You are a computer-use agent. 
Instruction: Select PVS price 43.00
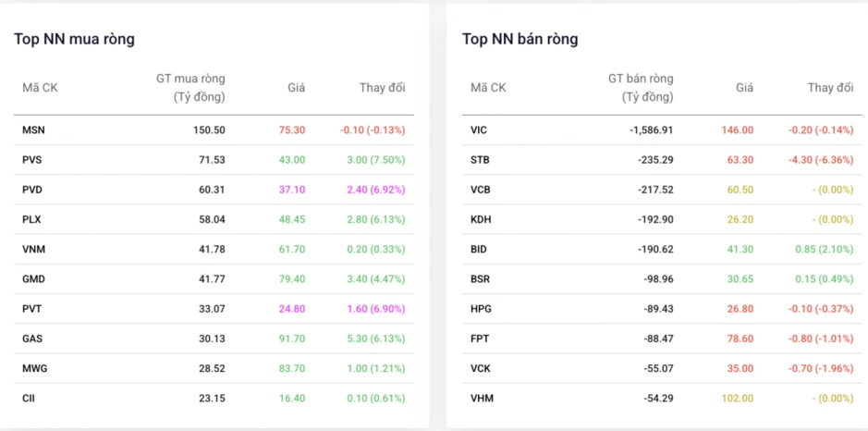(292, 160)
